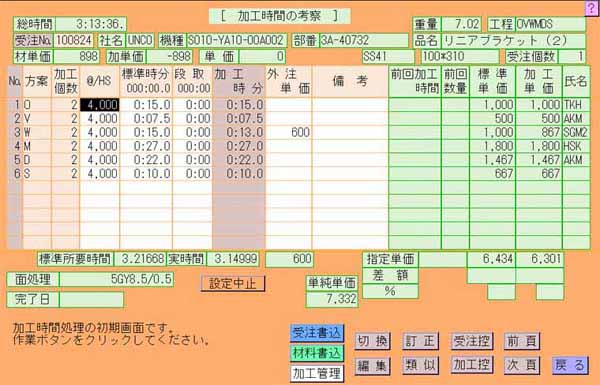Go to previous page with 前頁

click(522, 341)
